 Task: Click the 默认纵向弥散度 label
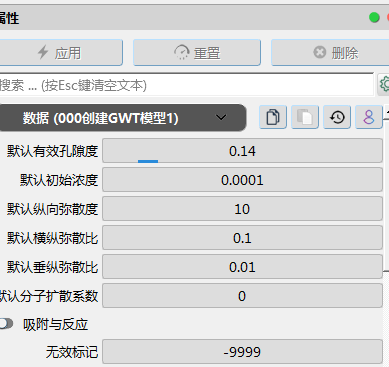(52, 209)
